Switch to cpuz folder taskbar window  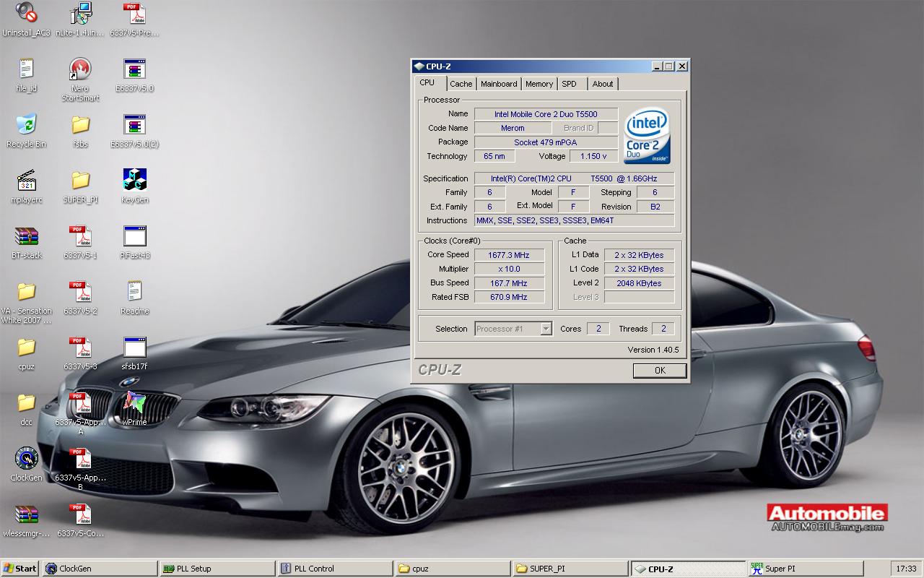[x=453, y=569]
